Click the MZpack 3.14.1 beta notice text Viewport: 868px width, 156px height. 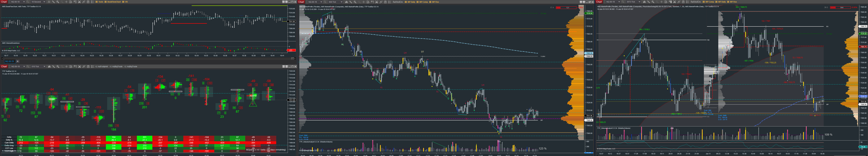pos(266,150)
